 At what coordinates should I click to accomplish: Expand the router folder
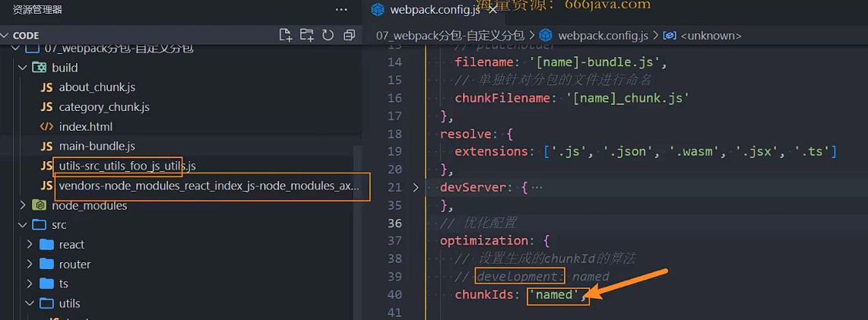coord(30,265)
